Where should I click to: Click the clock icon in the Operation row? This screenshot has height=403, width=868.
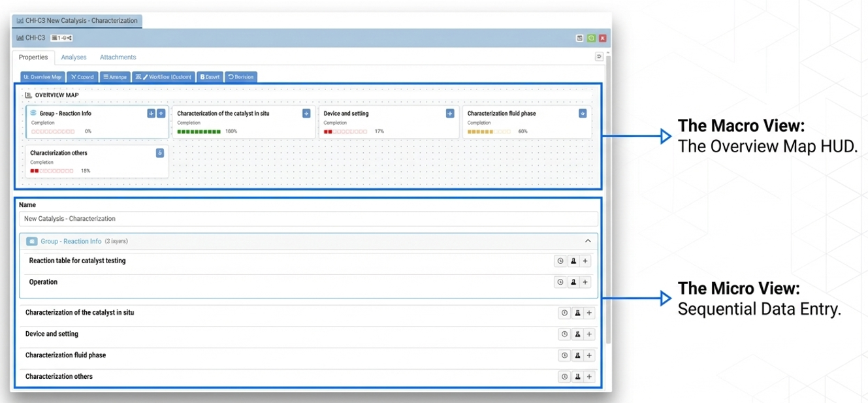point(560,282)
